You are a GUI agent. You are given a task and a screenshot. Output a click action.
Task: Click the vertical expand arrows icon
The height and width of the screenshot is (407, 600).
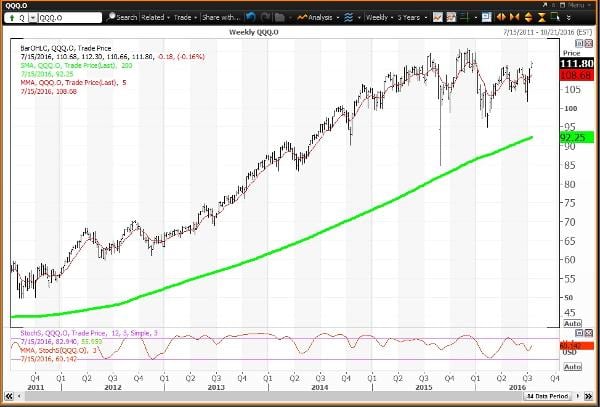coord(528,17)
